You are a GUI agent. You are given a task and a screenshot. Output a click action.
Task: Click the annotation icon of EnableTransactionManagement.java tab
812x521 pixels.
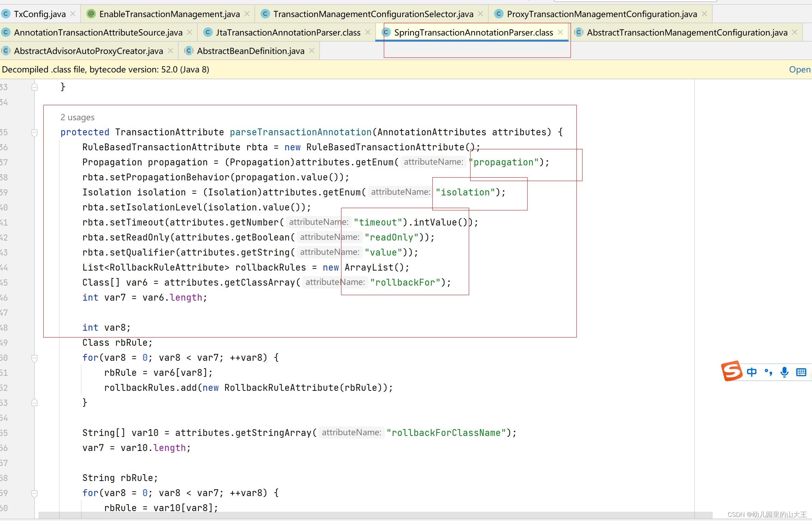91,14
